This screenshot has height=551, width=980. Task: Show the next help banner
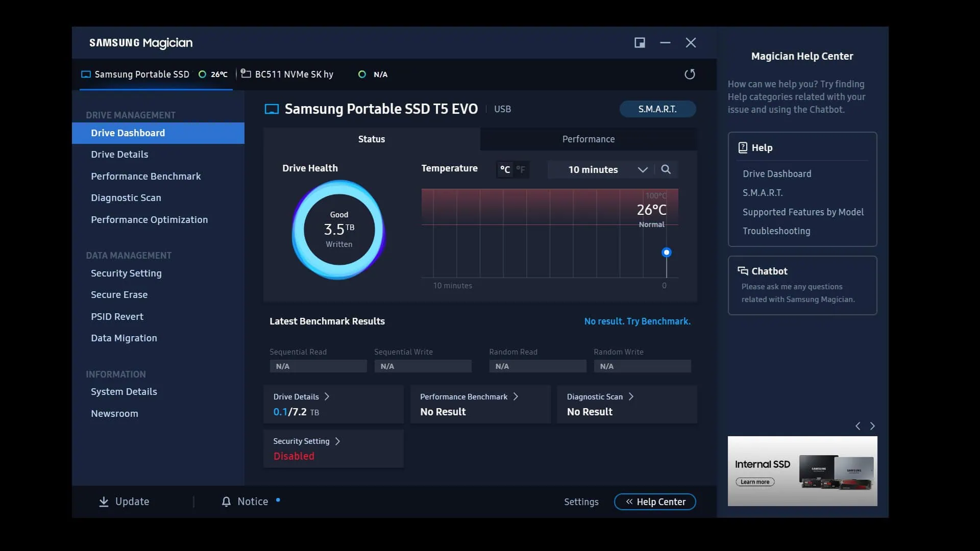(x=872, y=426)
